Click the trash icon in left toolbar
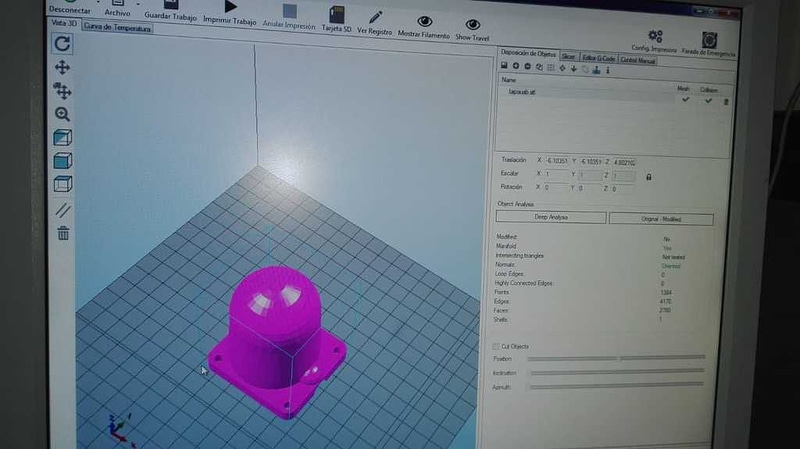 63,233
